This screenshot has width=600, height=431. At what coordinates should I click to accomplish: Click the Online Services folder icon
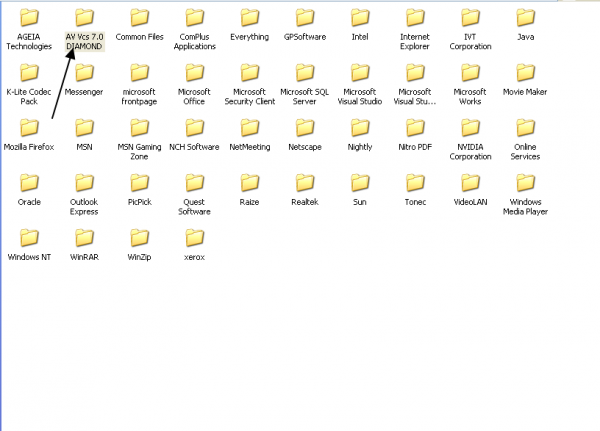(525, 128)
